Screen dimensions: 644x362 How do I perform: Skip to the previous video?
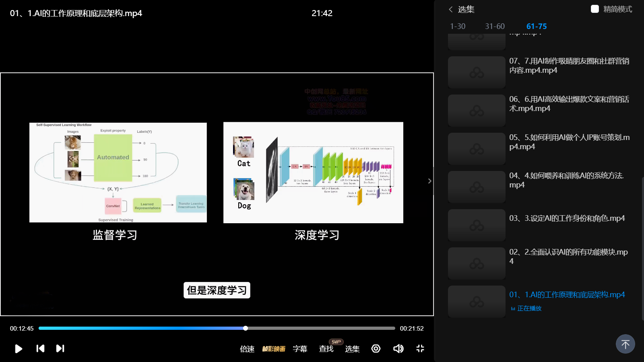[x=40, y=348]
